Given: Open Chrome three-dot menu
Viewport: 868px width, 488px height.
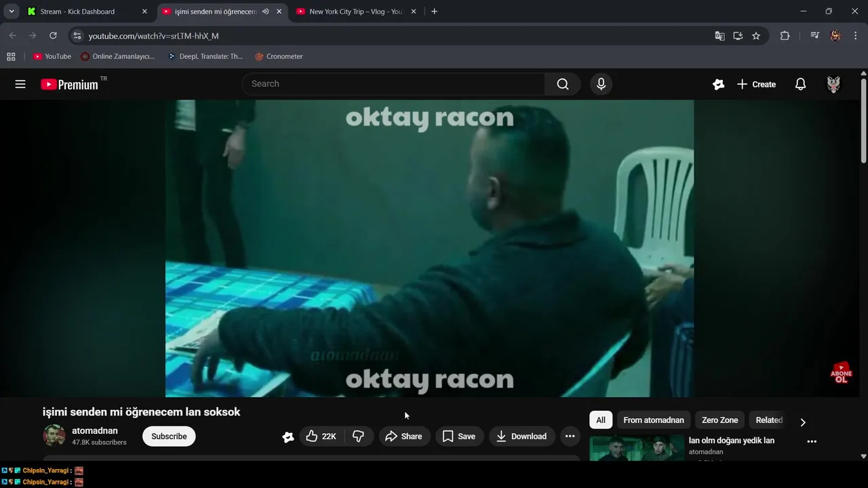Looking at the screenshot, I should (x=855, y=36).
